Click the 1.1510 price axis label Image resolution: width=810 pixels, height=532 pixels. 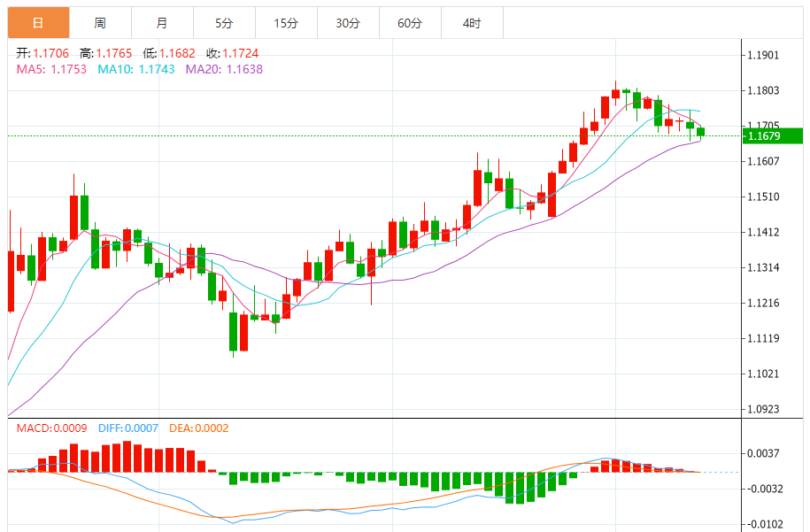pyautogui.click(x=763, y=197)
